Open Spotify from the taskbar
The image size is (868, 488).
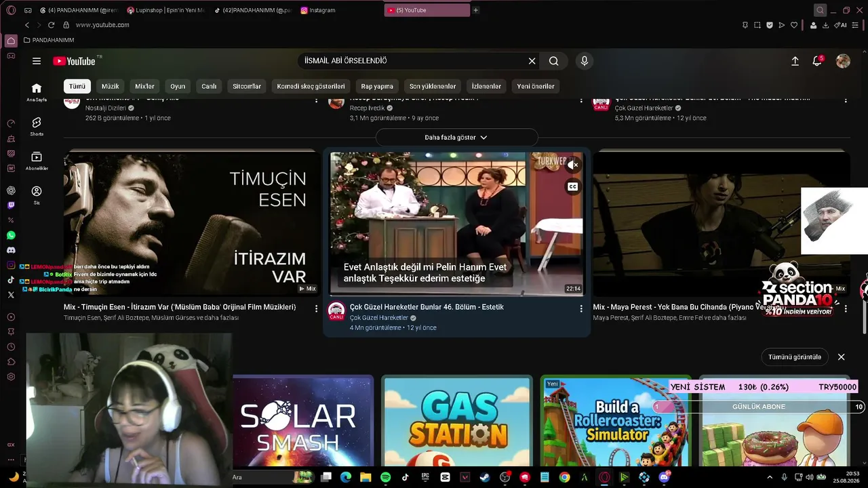coord(386,477)
